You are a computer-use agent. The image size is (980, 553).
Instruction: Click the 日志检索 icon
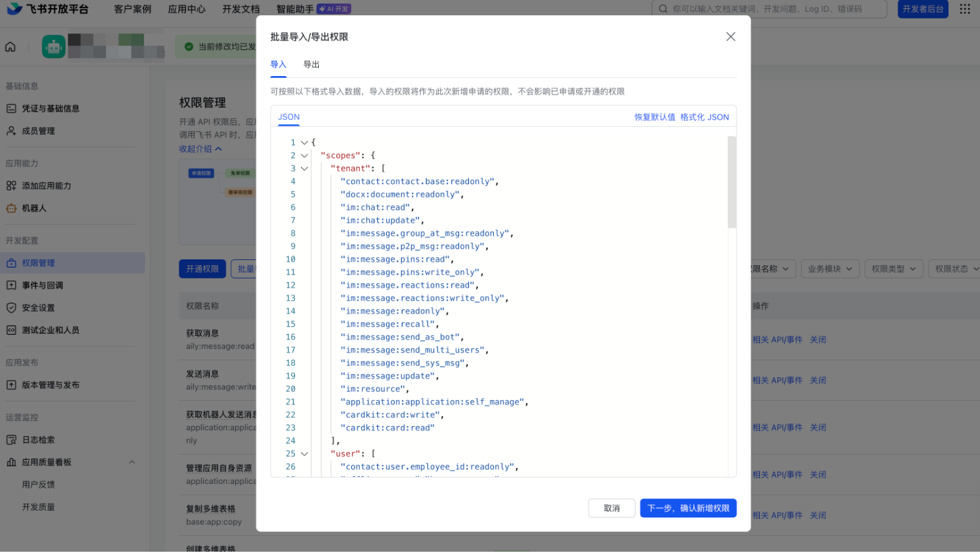[11, 440]
